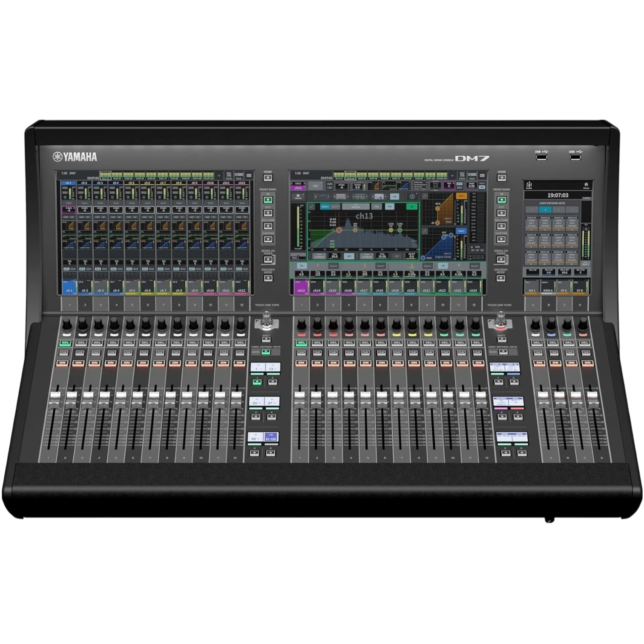Expand meter bar chevron on left touchscreen

pos(219,175)
